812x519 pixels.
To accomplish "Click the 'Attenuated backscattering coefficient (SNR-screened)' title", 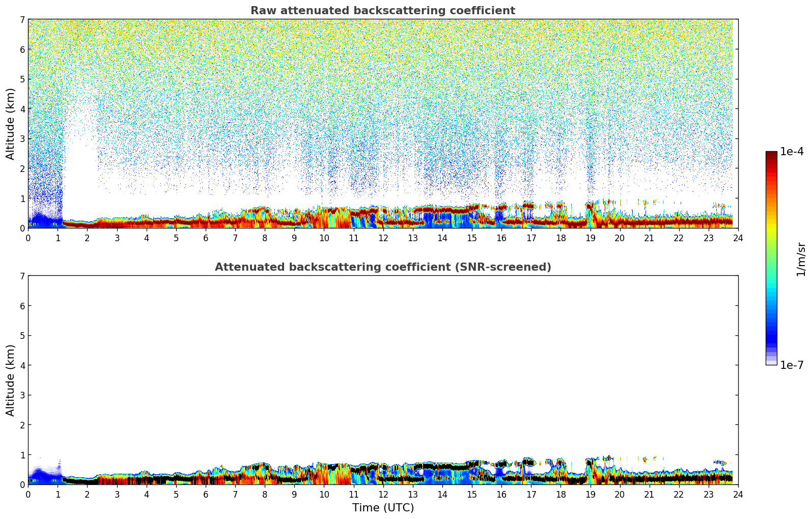I will coord(383,267).
